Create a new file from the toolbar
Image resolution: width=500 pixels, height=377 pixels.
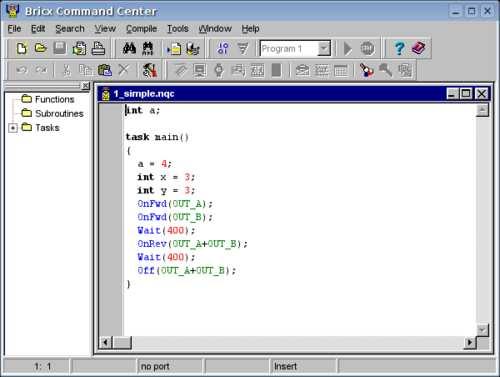pos(22,49)
